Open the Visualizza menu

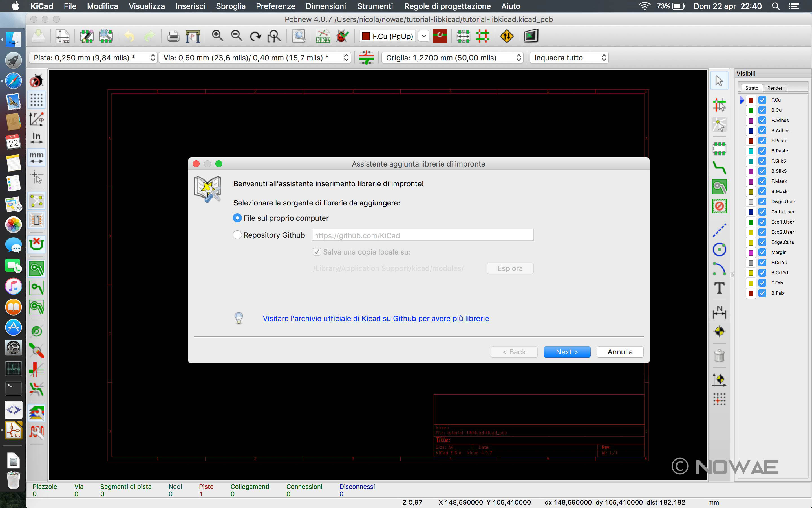pos(147,6)
